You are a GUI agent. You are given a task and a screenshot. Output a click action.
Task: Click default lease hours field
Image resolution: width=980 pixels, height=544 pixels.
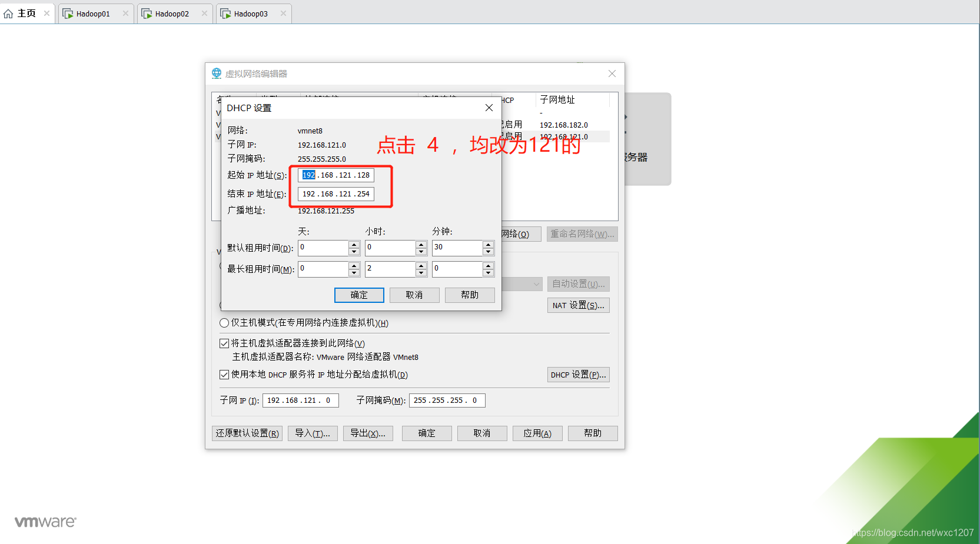[x=390, y=248]
